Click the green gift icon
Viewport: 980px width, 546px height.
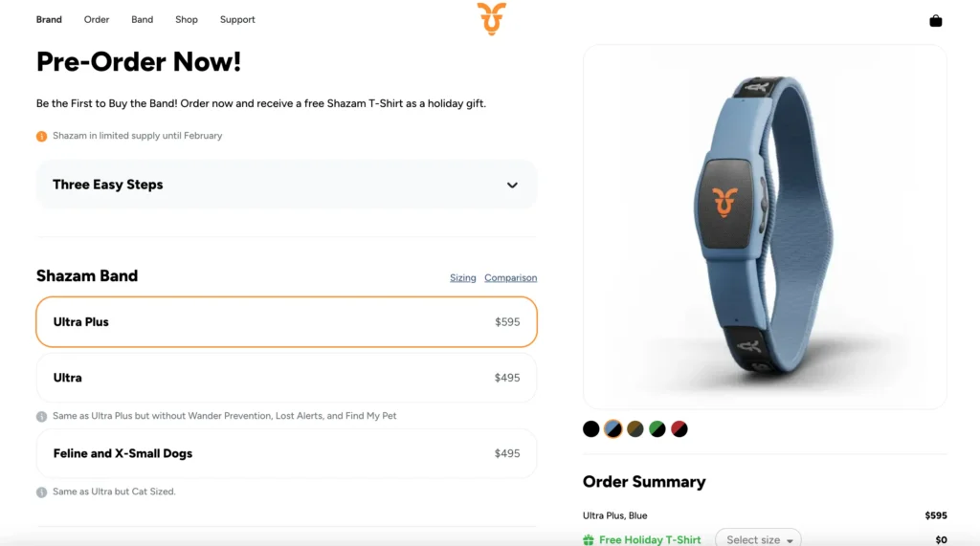click(589, 540)
